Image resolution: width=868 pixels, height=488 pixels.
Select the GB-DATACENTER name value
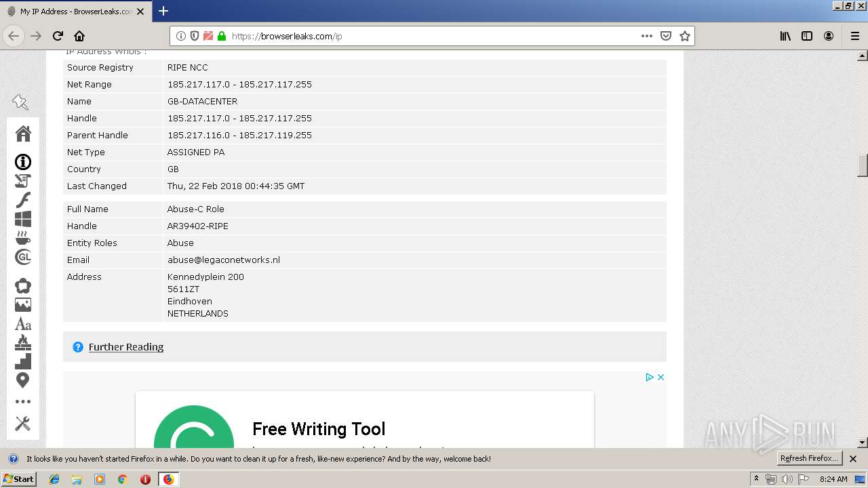(202, 102)
